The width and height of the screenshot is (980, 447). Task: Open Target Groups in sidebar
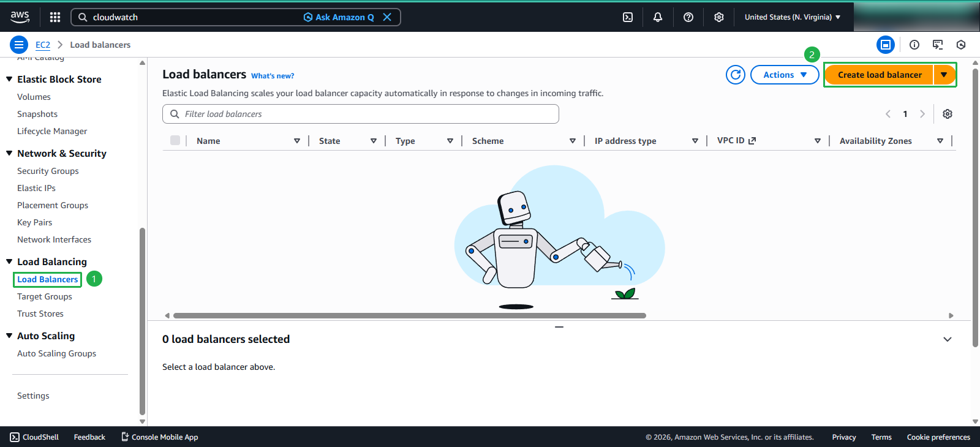[x=45, y=296]
